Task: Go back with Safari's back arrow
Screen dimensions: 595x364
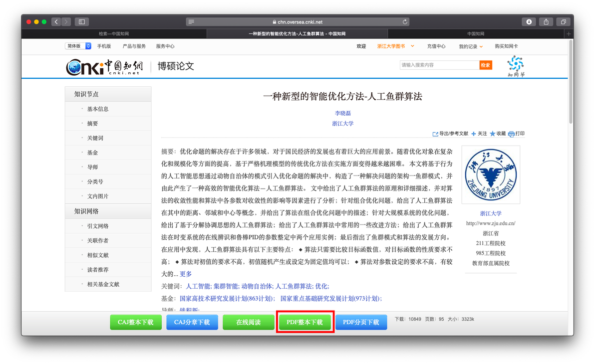Action: [56, 22]
